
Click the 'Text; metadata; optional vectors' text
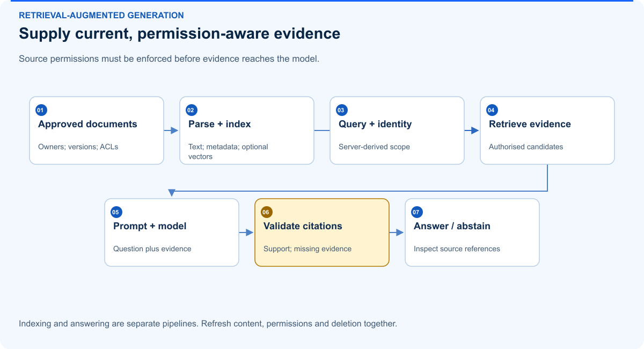click(228, 151)
